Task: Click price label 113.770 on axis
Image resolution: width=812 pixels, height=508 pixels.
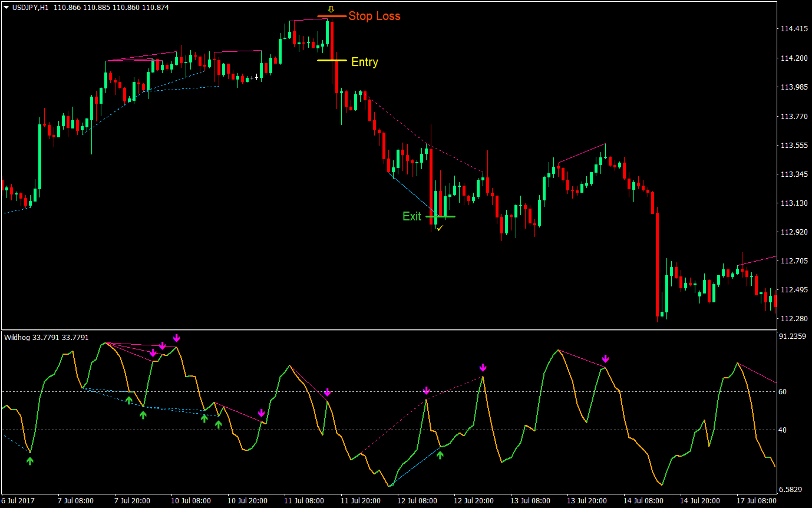Action: click(793, 117)
